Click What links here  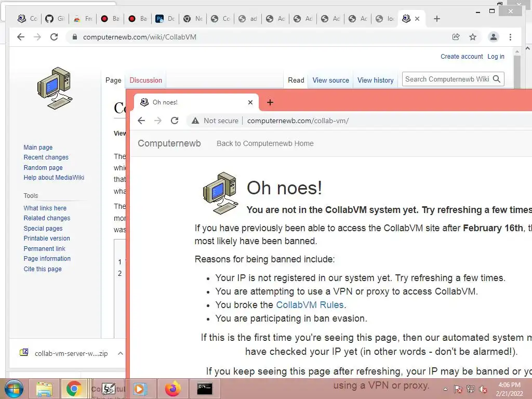45,208
